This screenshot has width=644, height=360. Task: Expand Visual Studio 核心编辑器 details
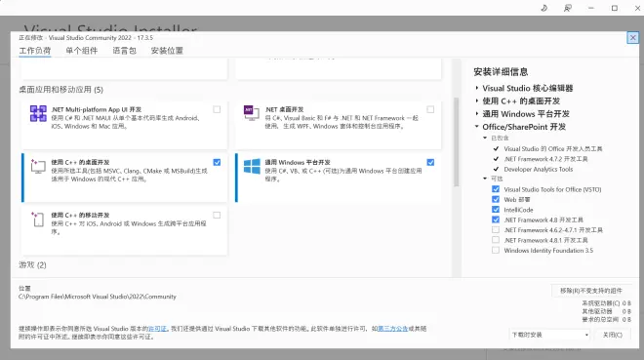477,88
